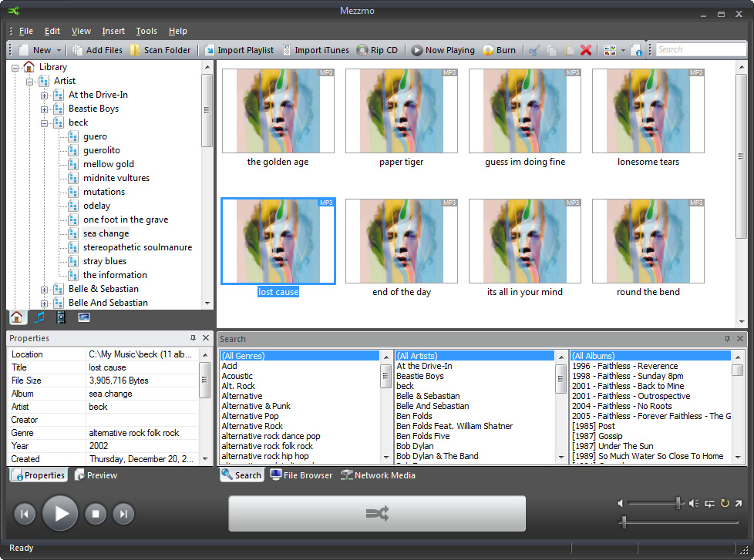Click the Add Files toolbar button
The image size is (754, 560).
[98, 50]
